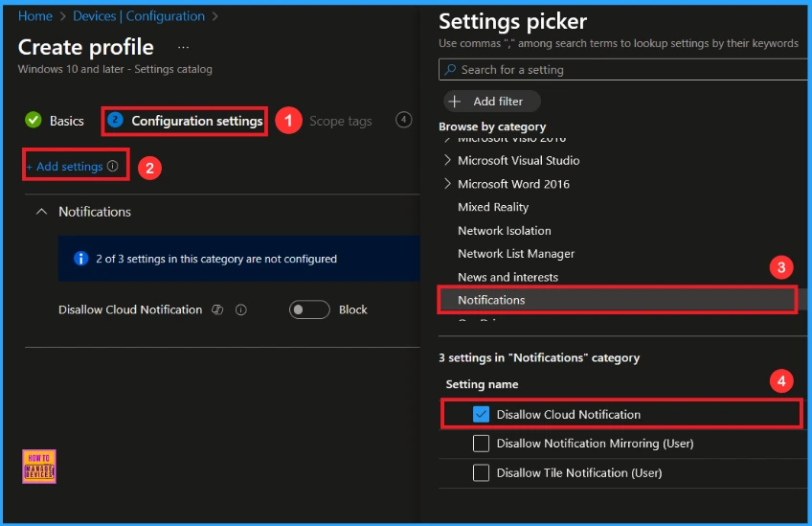Collapse the Notifications settings group
The height and width of the screenshot is (526, 812).
point(41,212)
